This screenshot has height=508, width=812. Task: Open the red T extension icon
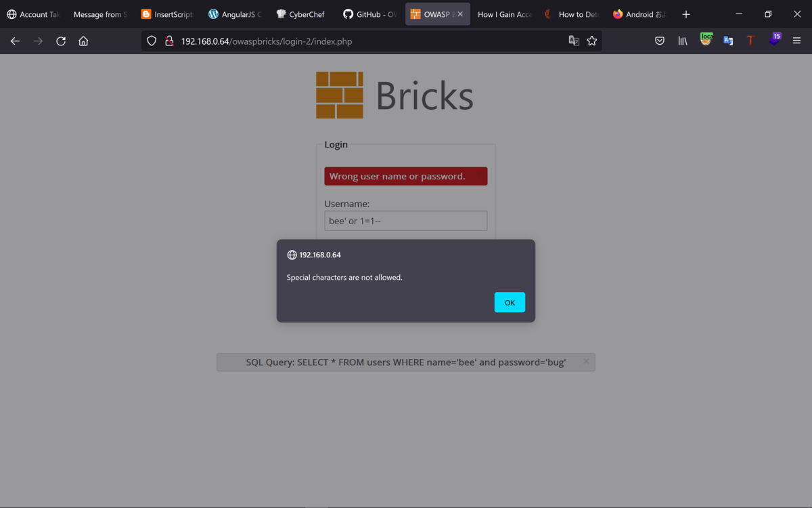click(x=750, y=41)
